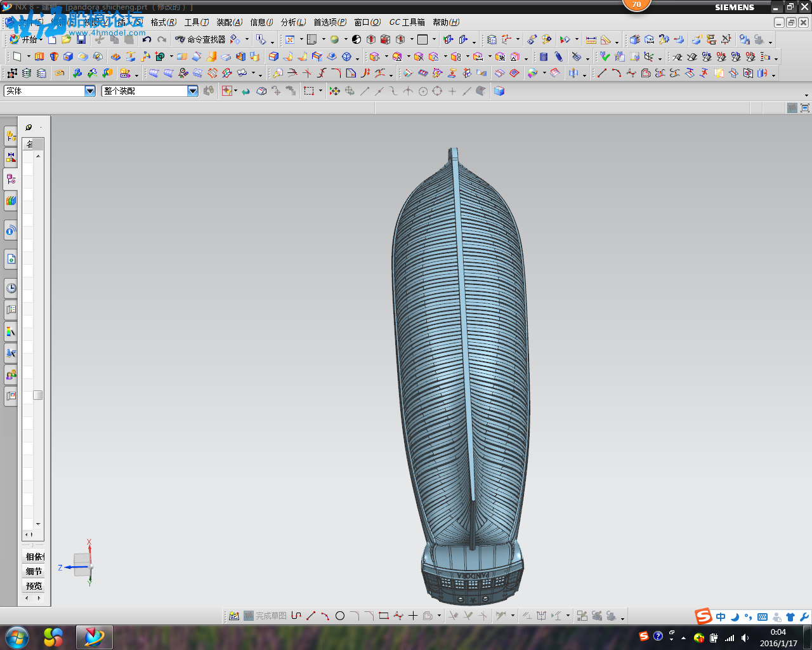Viewport: 812px width, 650px height.
Task: Open the 工具(T) menu
Action: click(197, 22)
